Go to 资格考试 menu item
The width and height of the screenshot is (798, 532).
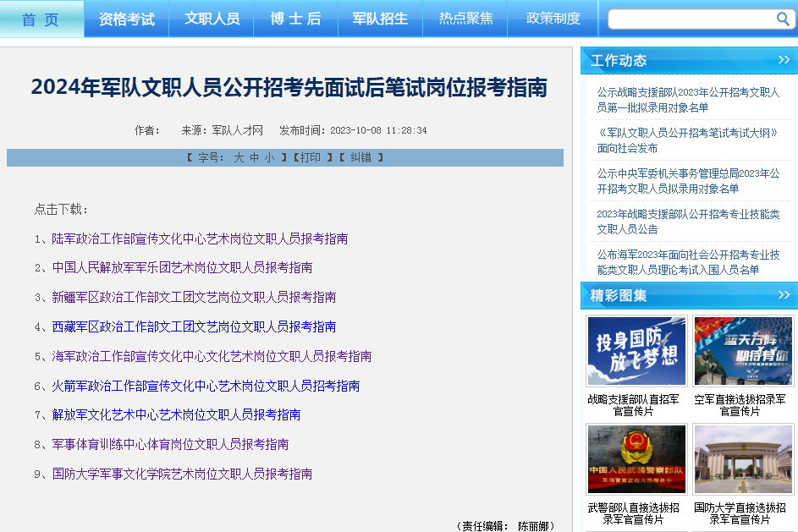pyautogui.click(x=126, y=19)
